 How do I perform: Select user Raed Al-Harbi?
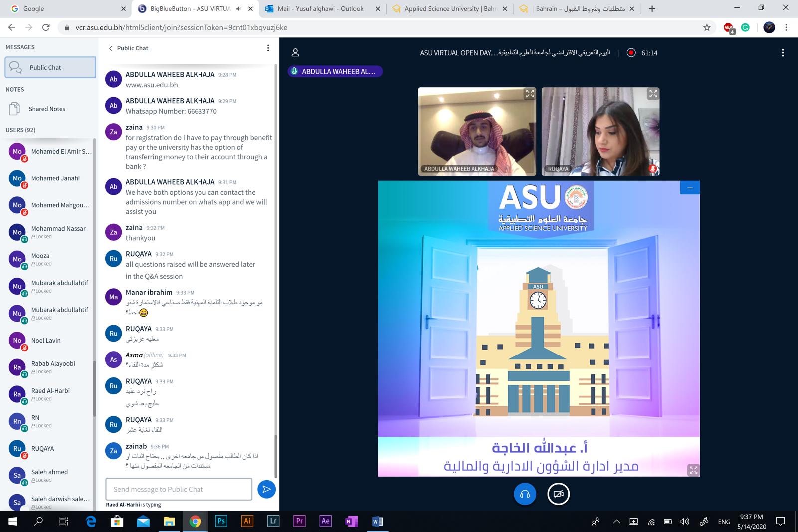coord(50,394)
